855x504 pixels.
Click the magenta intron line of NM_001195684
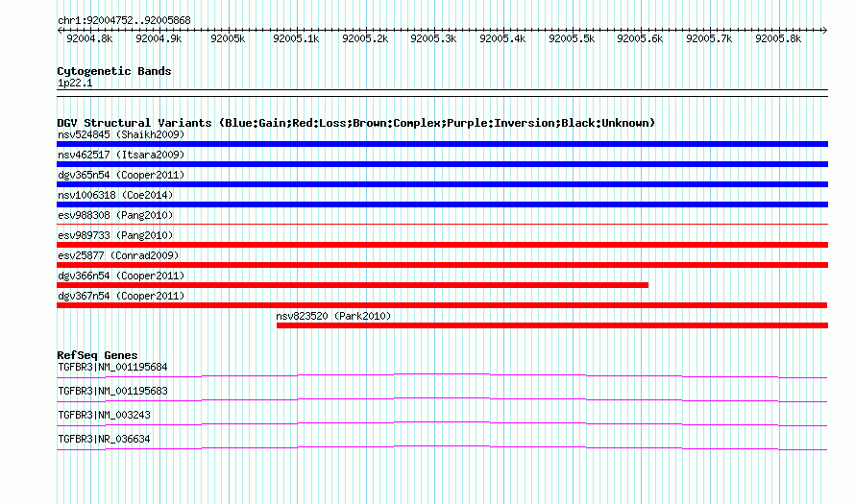pos(442,375)
